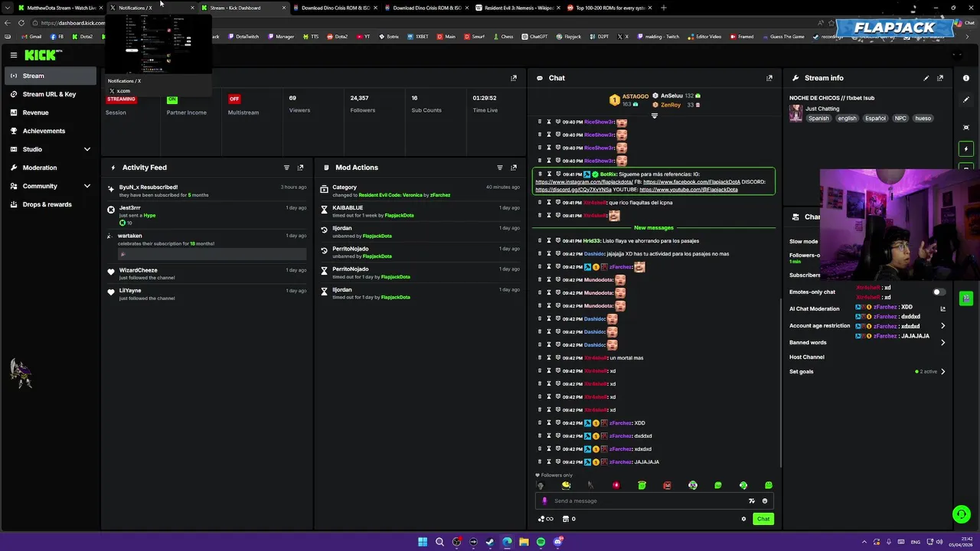
Task: Open the hamburger menu beside Kick logo
Action: [x=14, y=55]
